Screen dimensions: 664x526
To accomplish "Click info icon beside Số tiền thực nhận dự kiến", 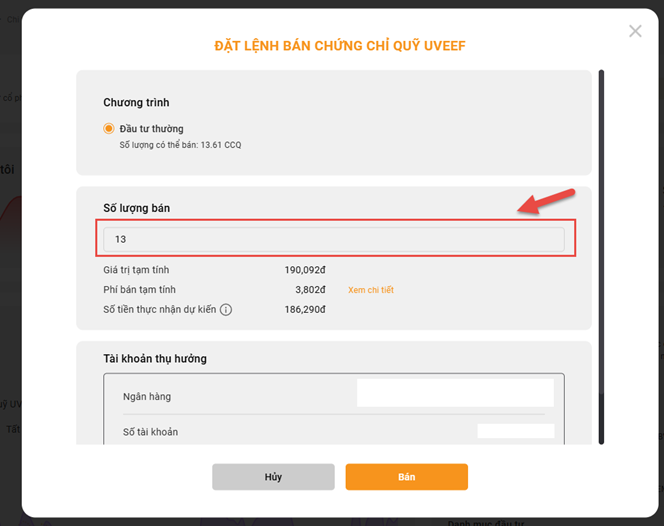I will [x=226, y=310].
